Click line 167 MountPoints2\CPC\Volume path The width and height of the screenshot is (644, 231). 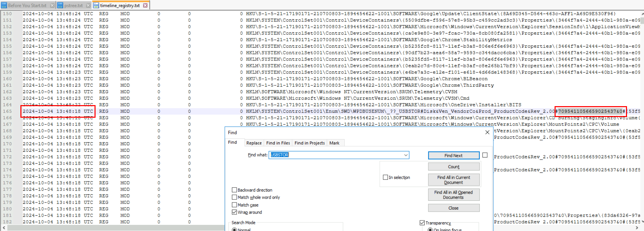click(x=433, y=124)
